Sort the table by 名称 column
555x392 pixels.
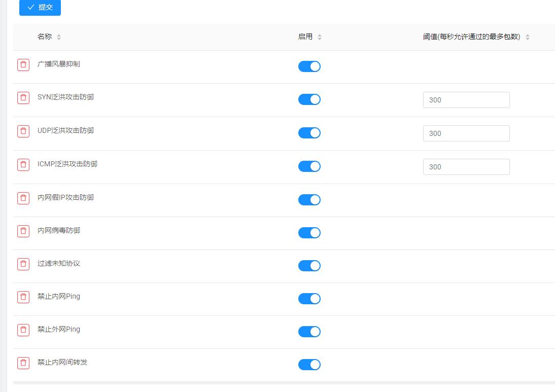(x=59, y=37)
